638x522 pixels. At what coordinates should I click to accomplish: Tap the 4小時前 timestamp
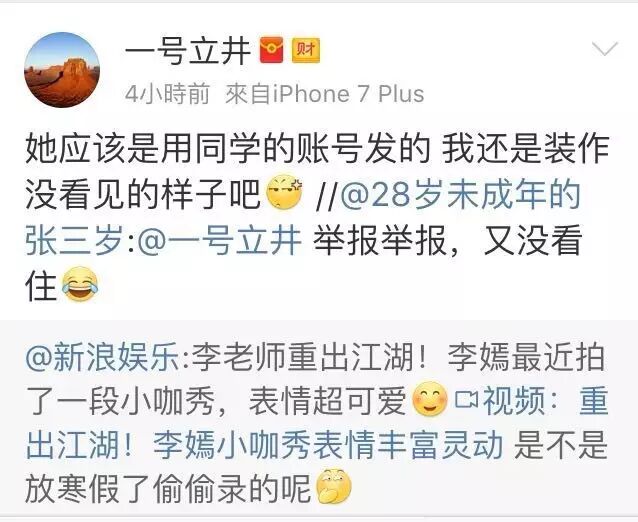167,94
